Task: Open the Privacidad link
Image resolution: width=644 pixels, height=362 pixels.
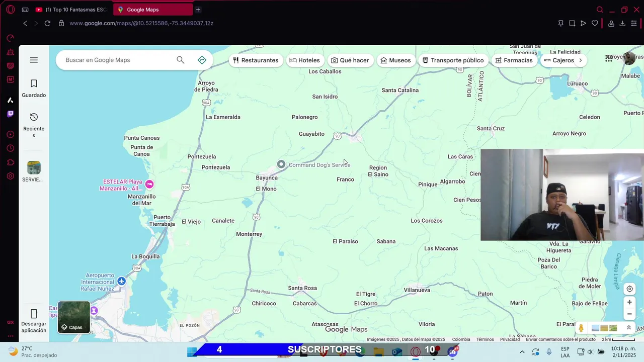Action: [510, 339]
